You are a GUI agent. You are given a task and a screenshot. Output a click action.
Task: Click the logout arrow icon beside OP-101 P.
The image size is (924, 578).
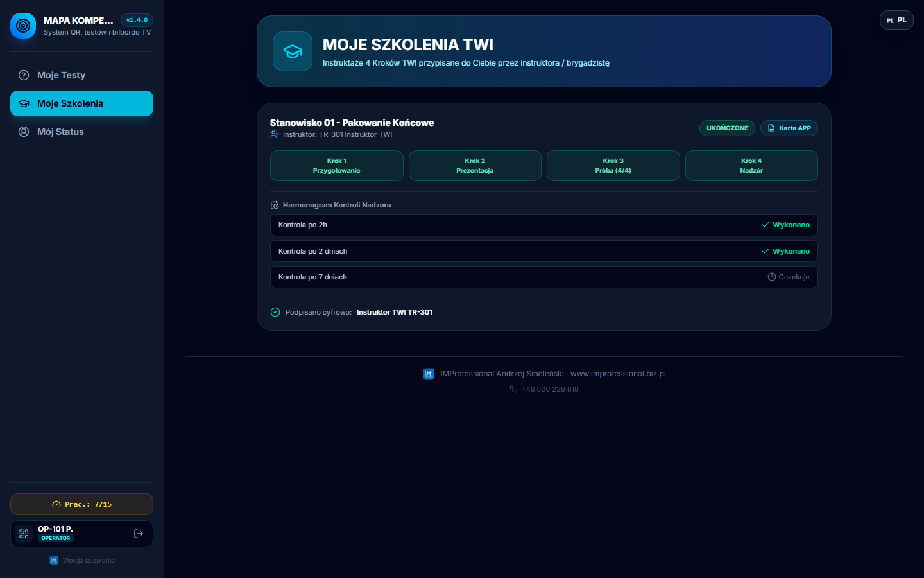click(x=139, y=534)
